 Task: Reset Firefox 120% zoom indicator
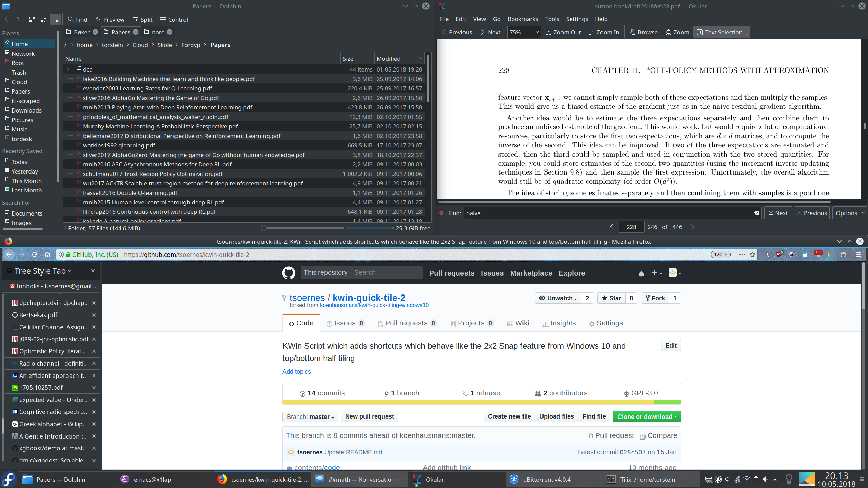tap(721, 255)
